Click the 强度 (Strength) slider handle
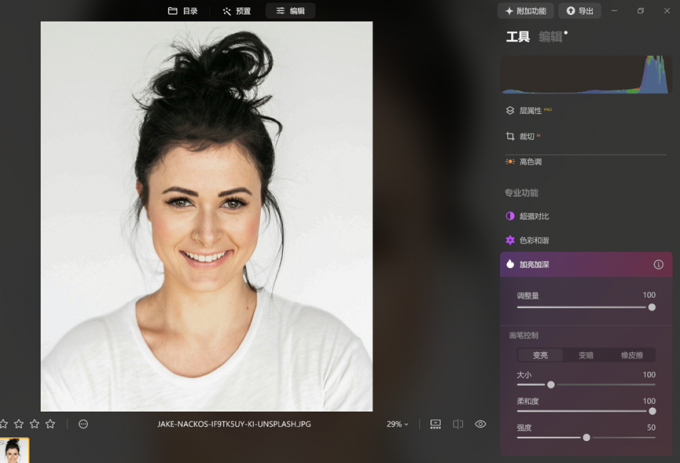 tap(586, 437)
